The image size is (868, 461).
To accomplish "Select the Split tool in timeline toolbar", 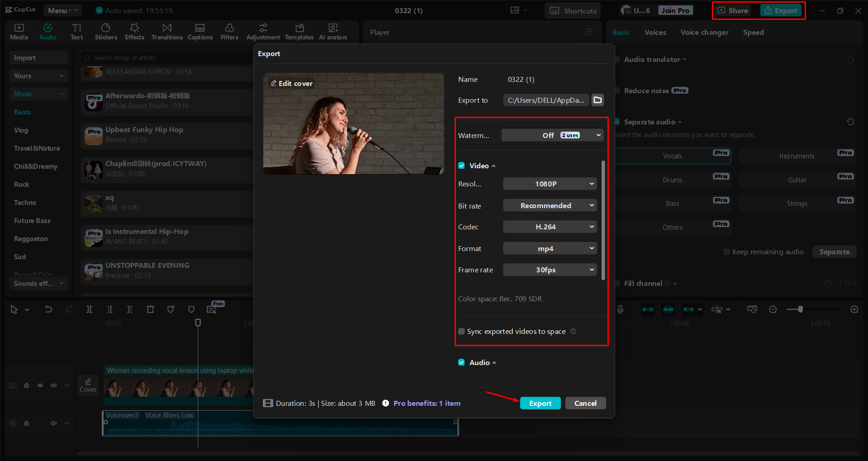I will coord(89,309).
